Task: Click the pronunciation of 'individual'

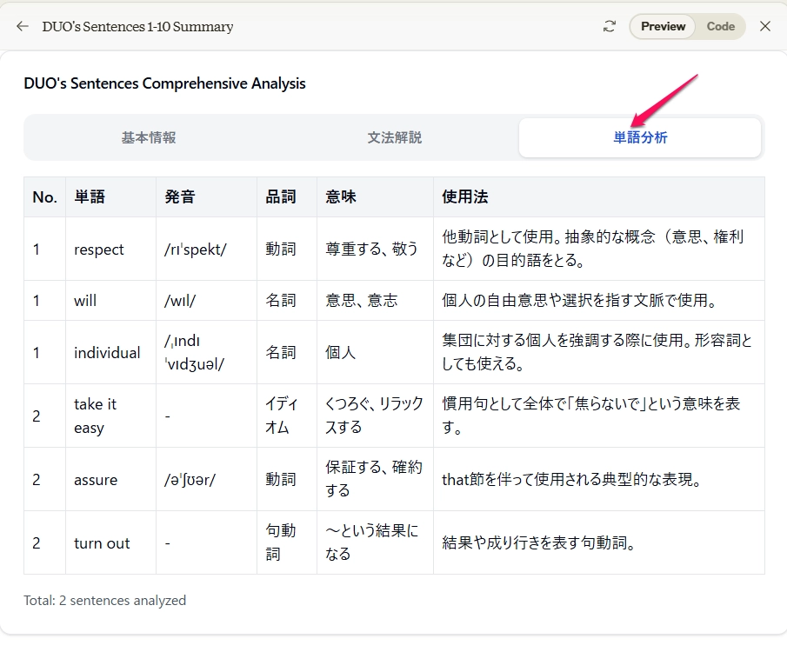Action: 195,353
